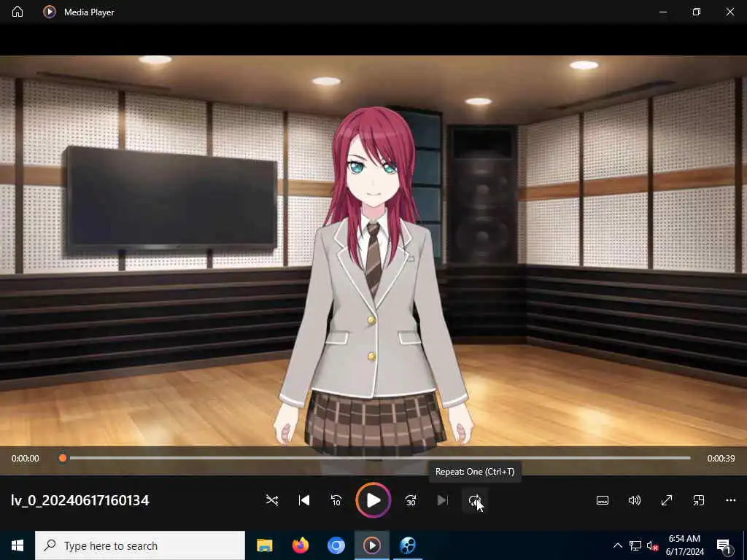Open the film reel app on taskbar
Viewport: 747px width, 560px height.
pyautogui.click(x=408, y=545)
